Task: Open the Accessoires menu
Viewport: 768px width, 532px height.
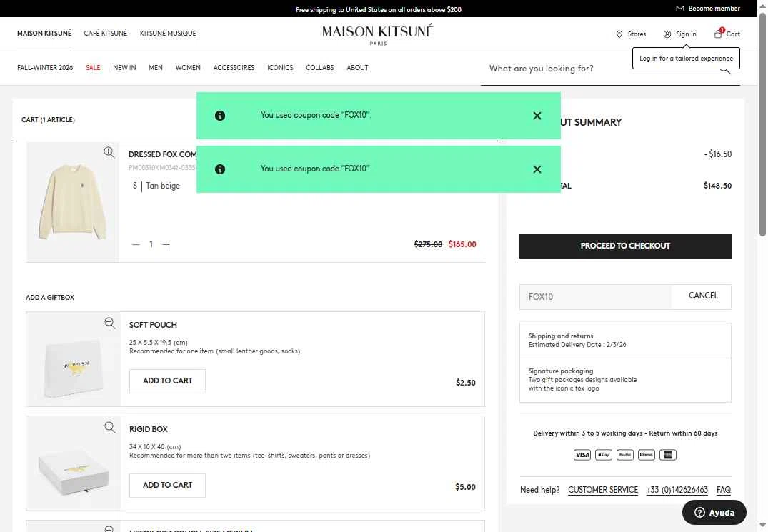Action: pyautogui.click(x=234, y=68)
